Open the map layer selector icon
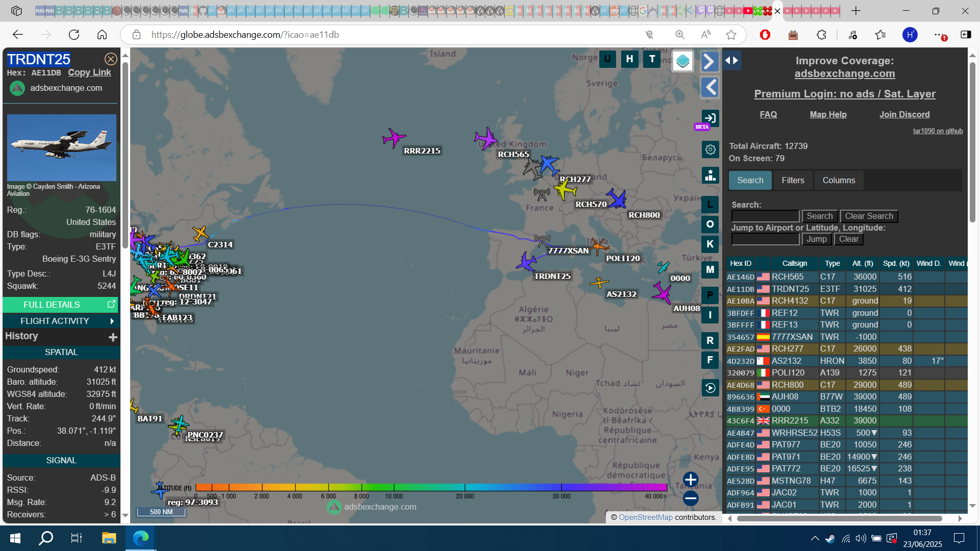Screen dimensions: 980x551 click(682, 61)
